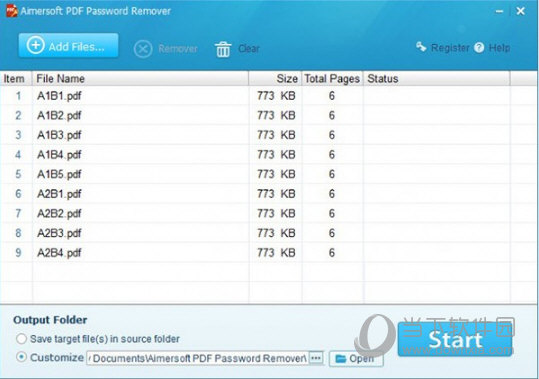Image resolution: width=539 pixels, height=379 pixels.
Task: Open the output folder with Open button
Action: pos(355,359)
